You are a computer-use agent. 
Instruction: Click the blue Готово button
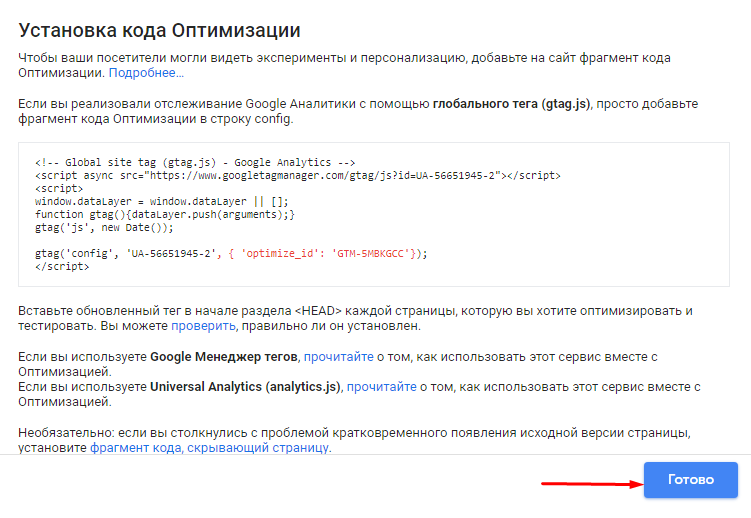(x=691, y=480)
